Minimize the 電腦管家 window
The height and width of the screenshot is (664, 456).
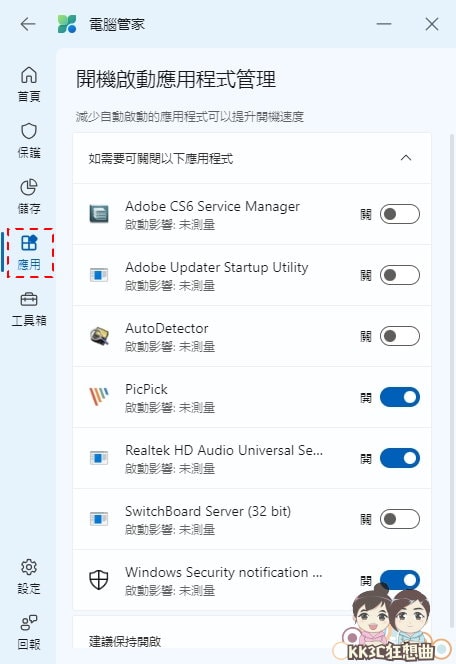tap(384, 24)
